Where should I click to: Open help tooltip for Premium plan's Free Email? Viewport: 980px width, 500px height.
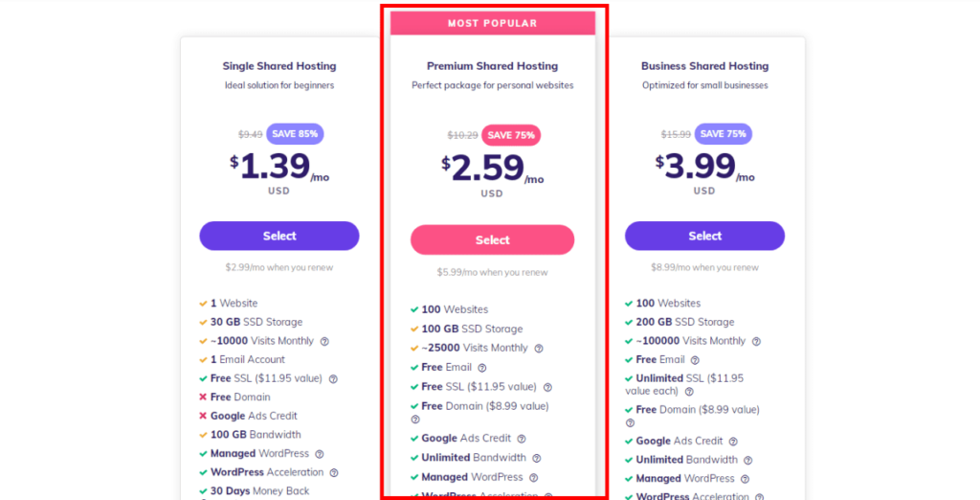tap(482, 368)
